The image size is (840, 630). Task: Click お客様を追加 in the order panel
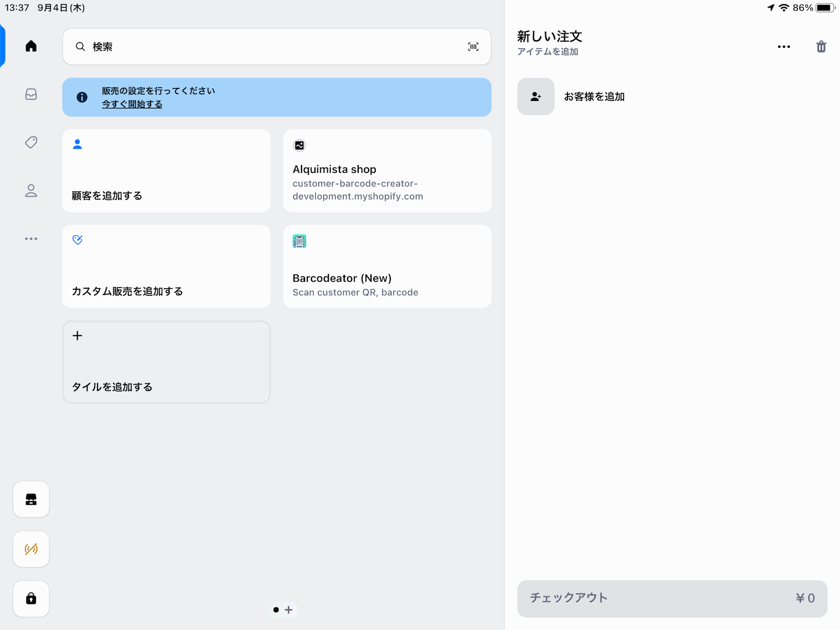(594, 97)
